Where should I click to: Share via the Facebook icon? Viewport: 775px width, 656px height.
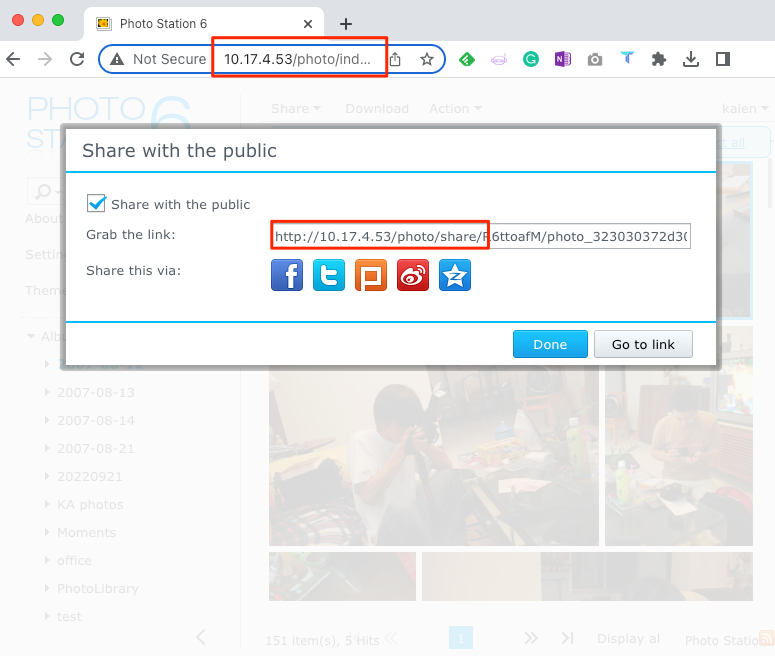[287, 275]
